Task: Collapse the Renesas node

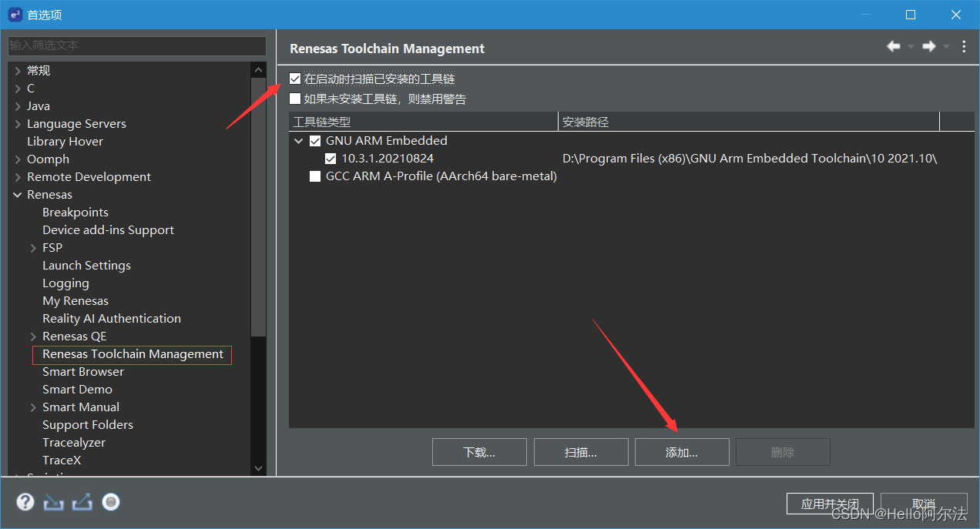Action: (18, 195)
